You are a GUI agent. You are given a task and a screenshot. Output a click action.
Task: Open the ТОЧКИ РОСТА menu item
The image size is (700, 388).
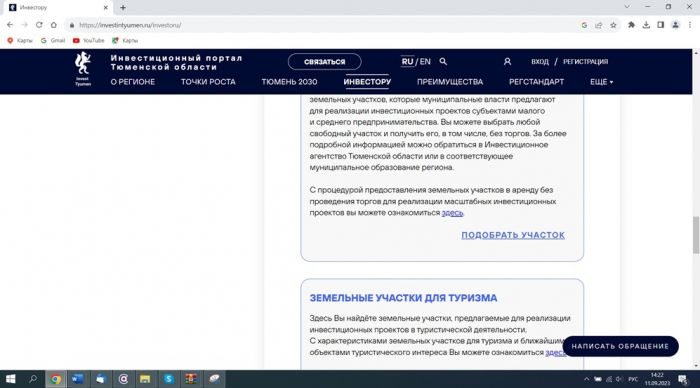click(x=208, y=82)
